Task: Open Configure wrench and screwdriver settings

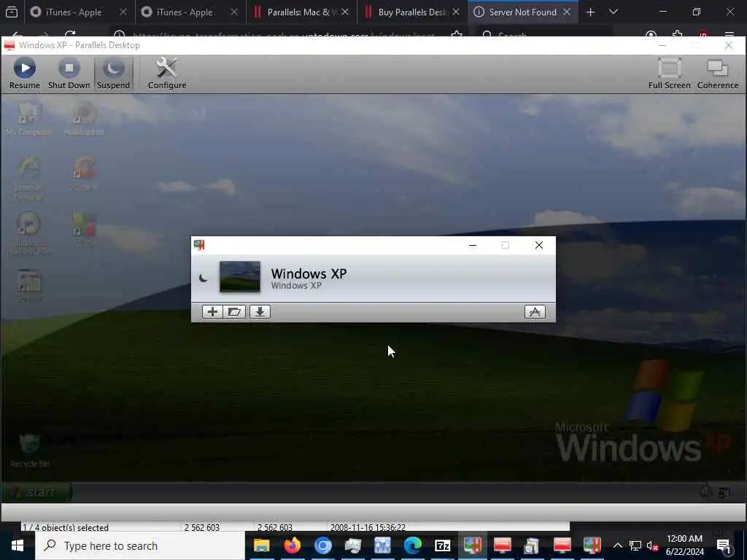Action: pyautogui.click(x=167, y=73)
